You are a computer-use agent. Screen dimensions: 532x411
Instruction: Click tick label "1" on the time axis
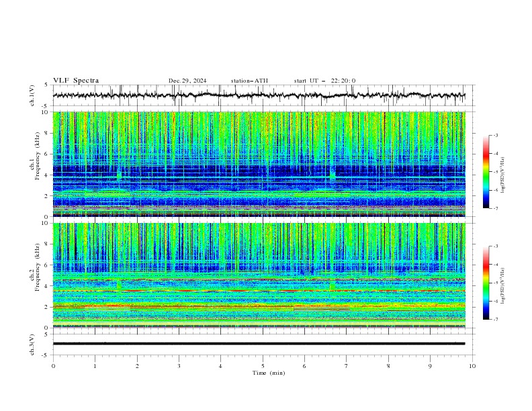[95, 366]
